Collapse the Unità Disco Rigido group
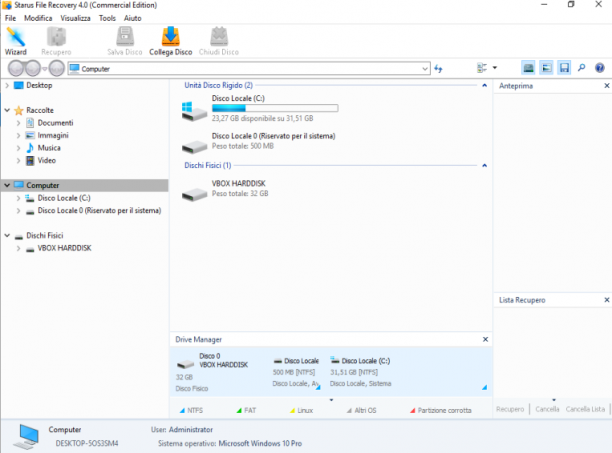The height and width of the screenshot is (453, 612). 484,85
